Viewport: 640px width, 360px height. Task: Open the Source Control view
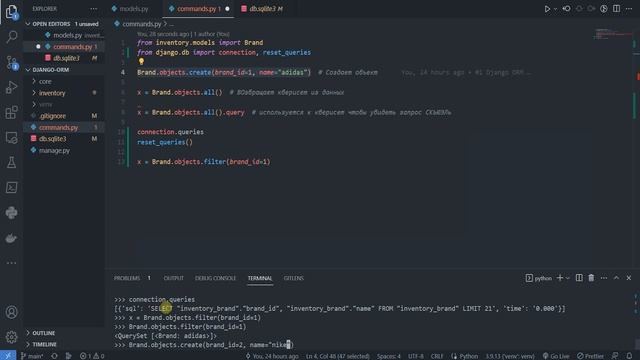(11, 62)
